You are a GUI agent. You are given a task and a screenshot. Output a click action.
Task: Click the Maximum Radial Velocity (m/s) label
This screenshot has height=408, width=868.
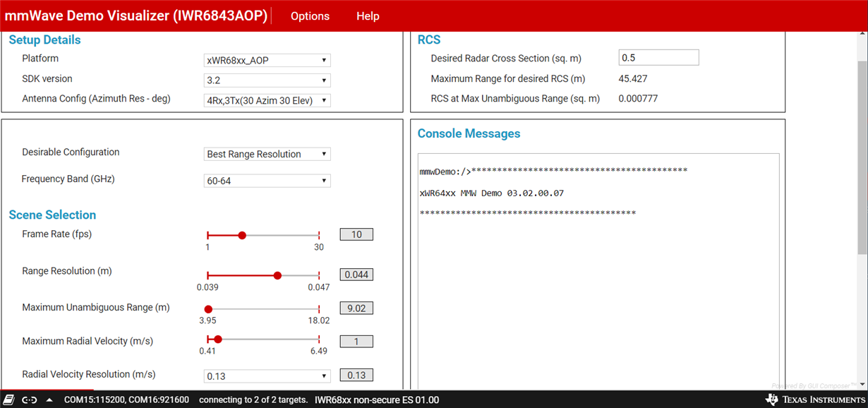coord(88,341)
